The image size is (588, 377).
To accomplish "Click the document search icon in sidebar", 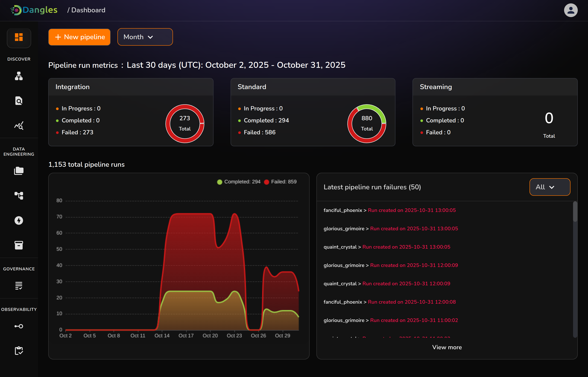I will 19,101.
